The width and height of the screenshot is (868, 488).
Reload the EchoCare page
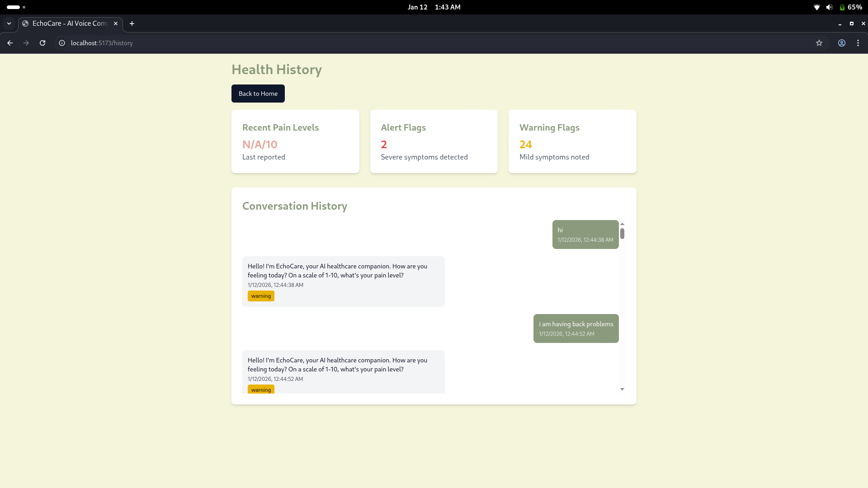coord(42,43)
